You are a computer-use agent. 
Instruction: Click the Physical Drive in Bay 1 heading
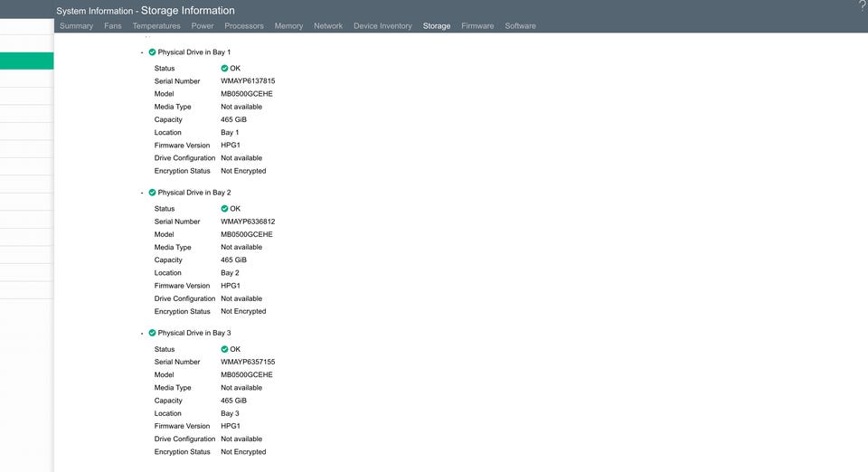click(x=194, y=52)
